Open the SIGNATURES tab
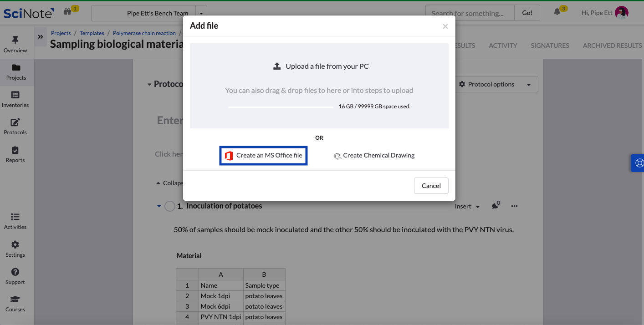 coord(550,45)
